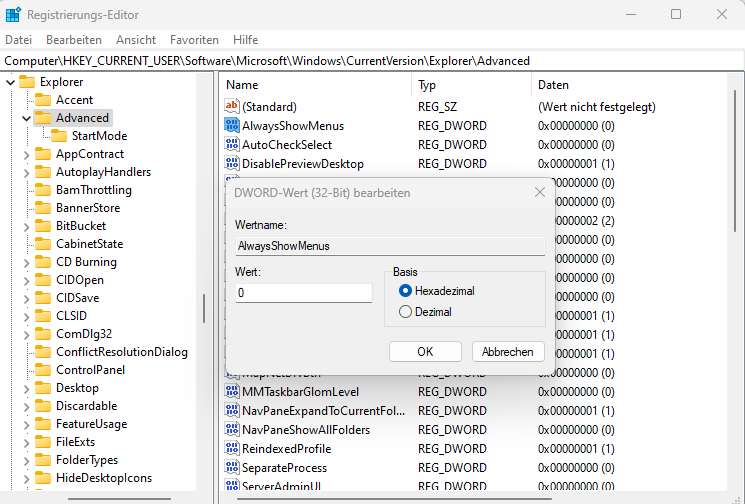Click the StartMode folder icon
The width and height of the screenshot is (745, 504).
point(59,136)
